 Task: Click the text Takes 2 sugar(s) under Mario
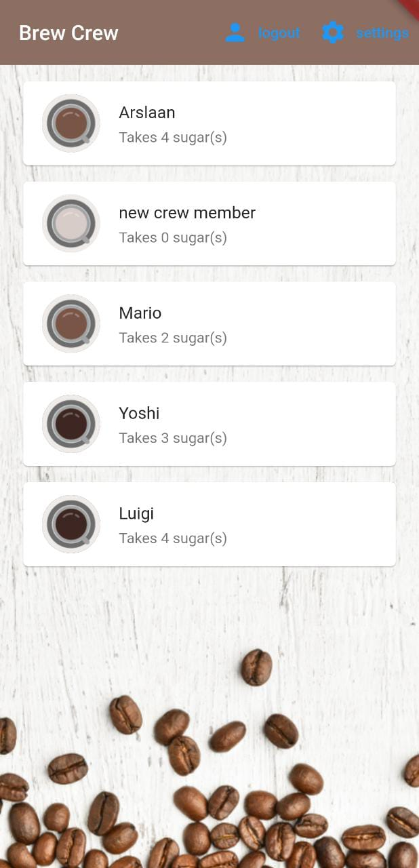click(173, 338)
